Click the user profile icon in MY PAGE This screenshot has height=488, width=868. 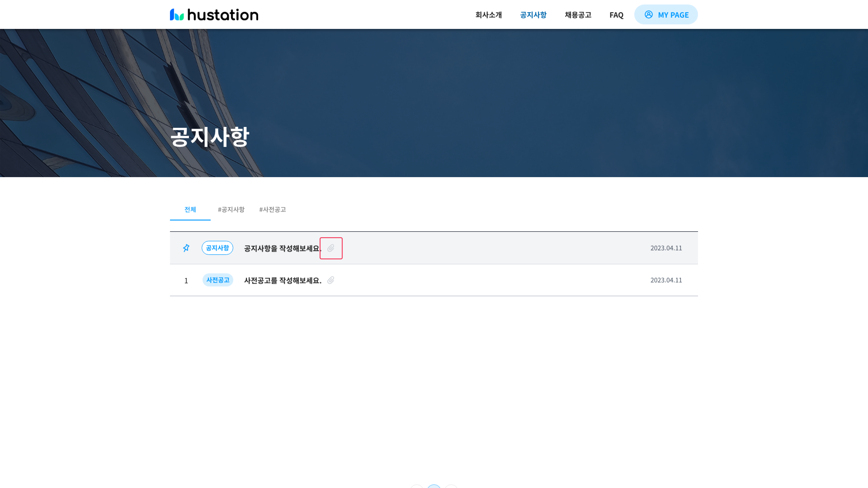click(x=648, y=14)
